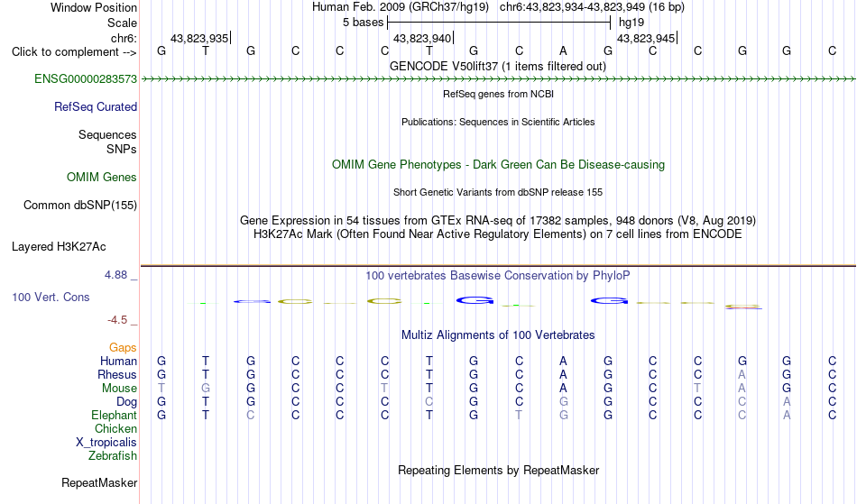Click the OMIM Gene Phenotypes track title
Viewport: 857px width, 504px height.
[x=499, y=164]
